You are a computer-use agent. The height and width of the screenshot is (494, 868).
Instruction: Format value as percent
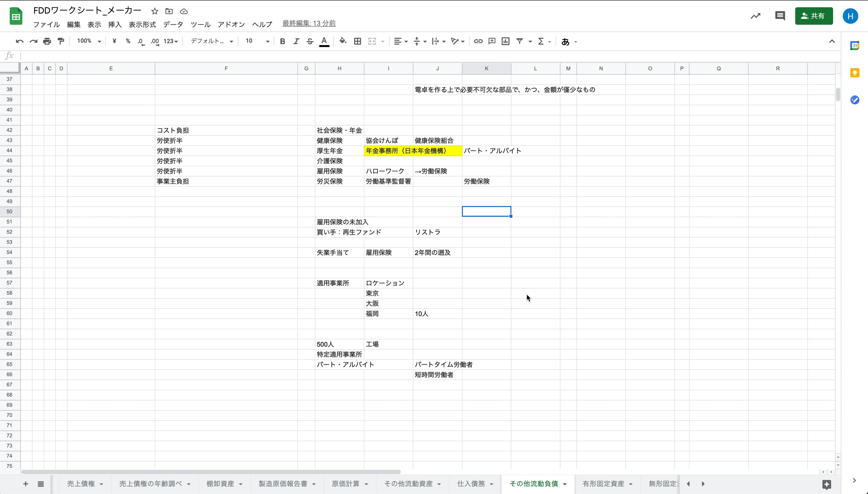click(128, 41)
